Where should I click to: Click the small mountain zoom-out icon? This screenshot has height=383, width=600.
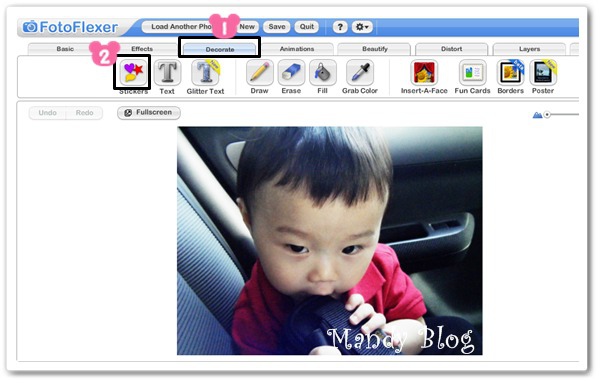point(537,115)
